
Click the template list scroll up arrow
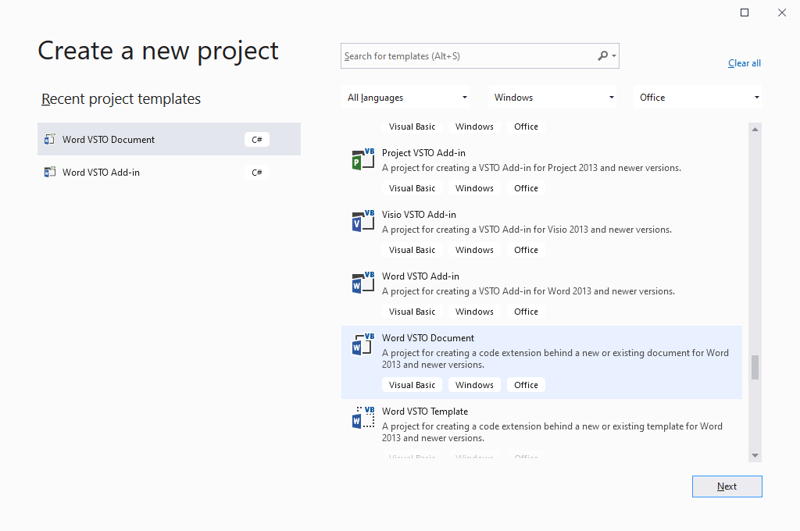755,130
